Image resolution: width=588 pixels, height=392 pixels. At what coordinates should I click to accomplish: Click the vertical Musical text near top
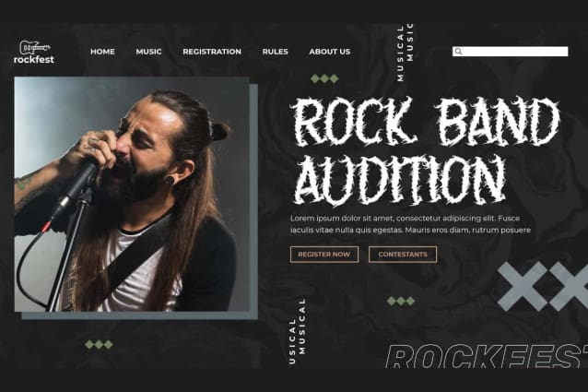point(405,52)
